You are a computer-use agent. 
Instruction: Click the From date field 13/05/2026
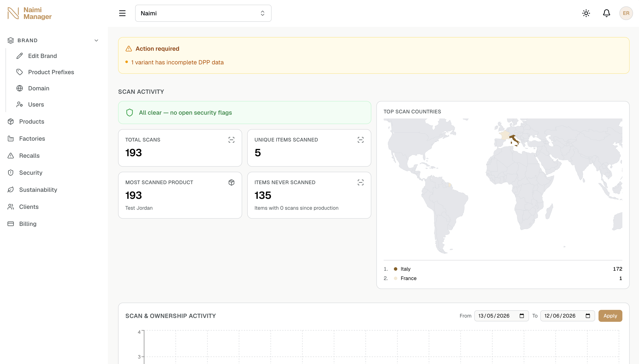pos(501,316)
